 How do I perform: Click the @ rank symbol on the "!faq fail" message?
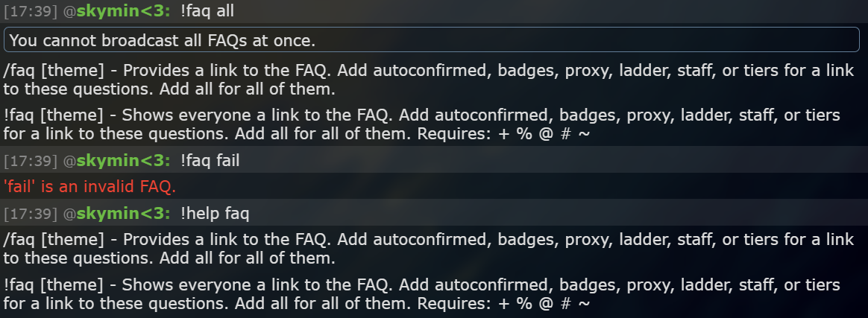pos(69,161)
